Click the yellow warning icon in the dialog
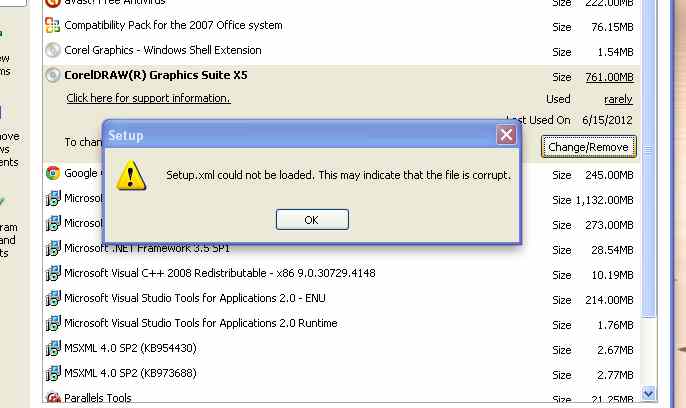The height and width of the screenshot is (408, 686). pos(131,176)
